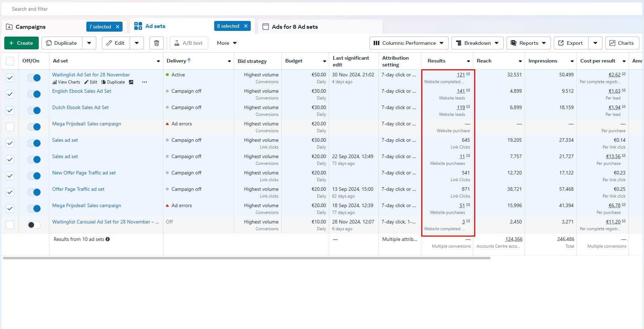Turn off the Dutch Ebook Sales Ad Set toggle
This screenshot has height=329, width=644.
pyautogui.click(x=34, y=110)
